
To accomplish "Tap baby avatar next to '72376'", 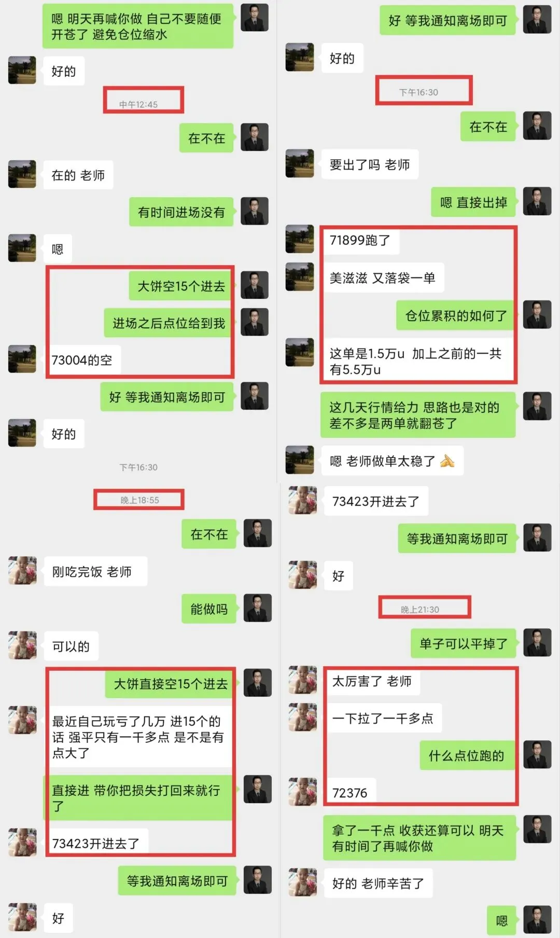I will point(303,791).
